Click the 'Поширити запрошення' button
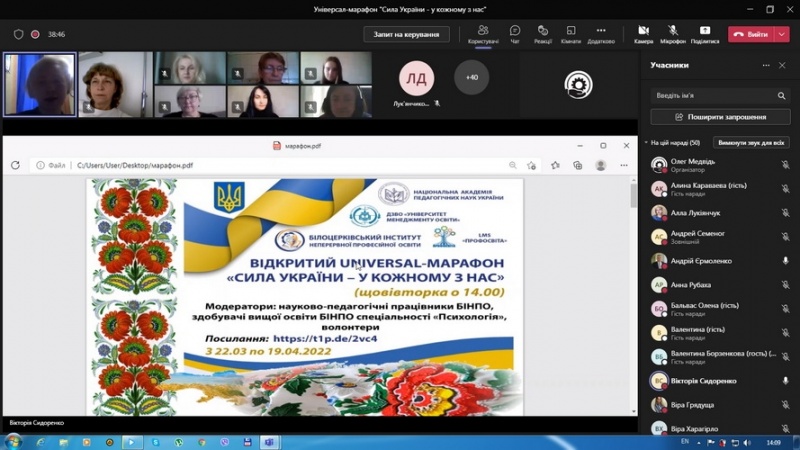The image size is (800, 450). (x=719, y=117)
